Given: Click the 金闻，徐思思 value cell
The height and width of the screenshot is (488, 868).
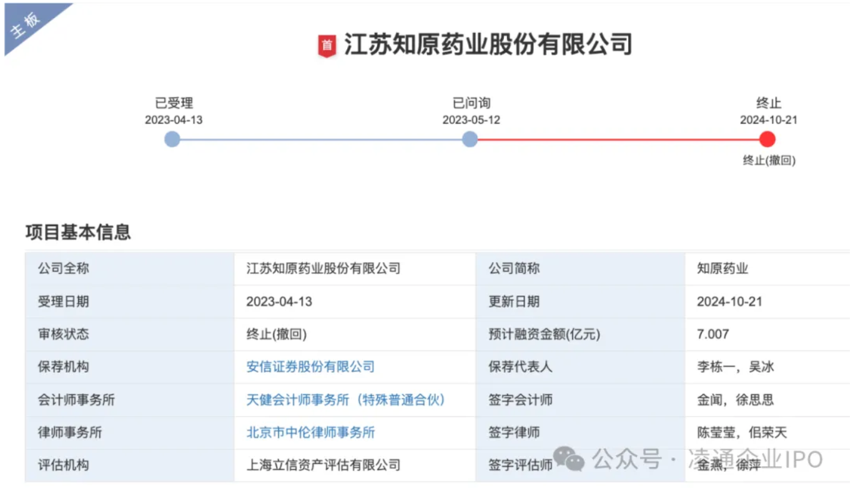Looking at the screenshot, I should click(x=767, y=400).
